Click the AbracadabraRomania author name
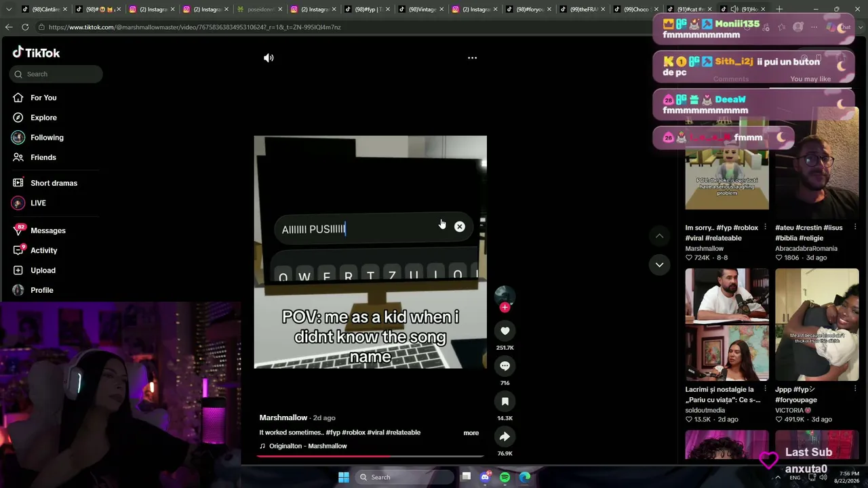868x488 pixels. point(806,249)
